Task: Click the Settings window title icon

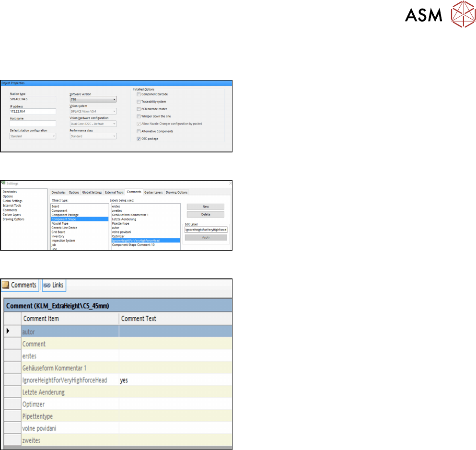Action: point(3,183)
